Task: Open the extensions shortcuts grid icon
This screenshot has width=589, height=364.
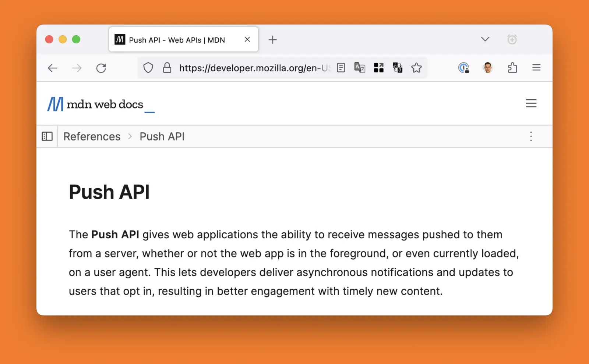Action: pyautogui.click(x=378, y=68)
